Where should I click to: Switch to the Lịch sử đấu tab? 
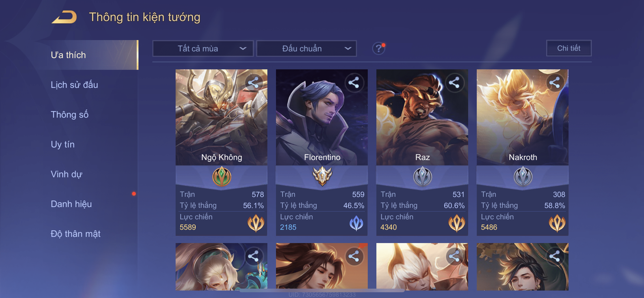(x=74, y=85)
